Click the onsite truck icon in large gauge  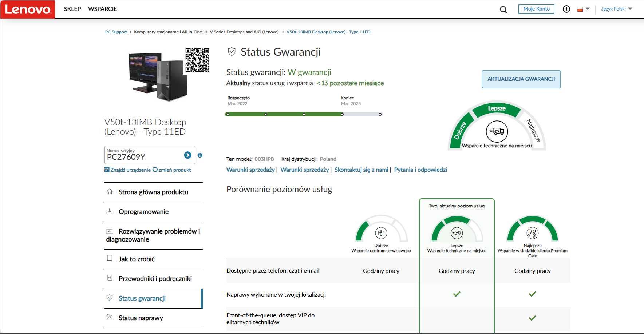497,131
